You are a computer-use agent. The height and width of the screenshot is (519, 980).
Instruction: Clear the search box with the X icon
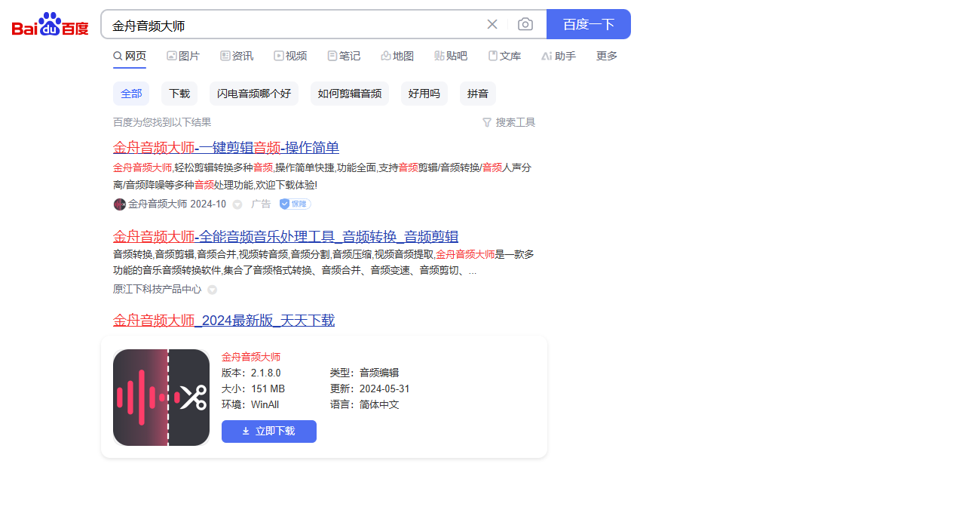pyautogui.click(x=492, y=24)
